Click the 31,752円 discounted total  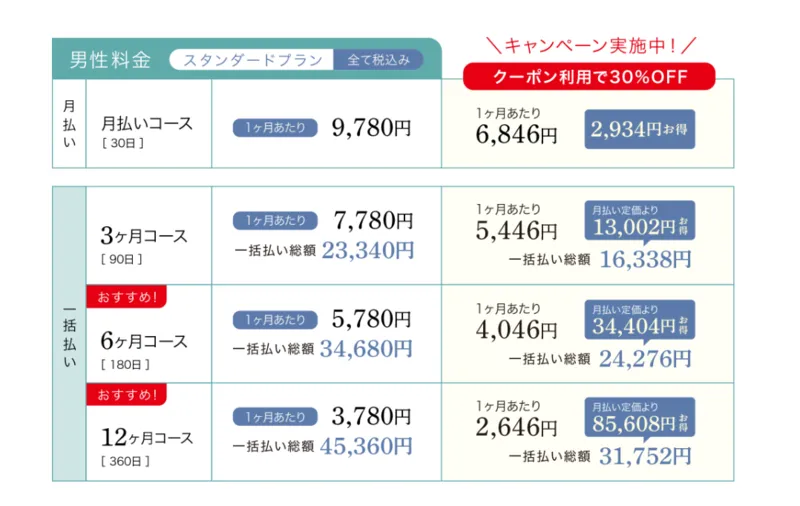pos(645,456)
